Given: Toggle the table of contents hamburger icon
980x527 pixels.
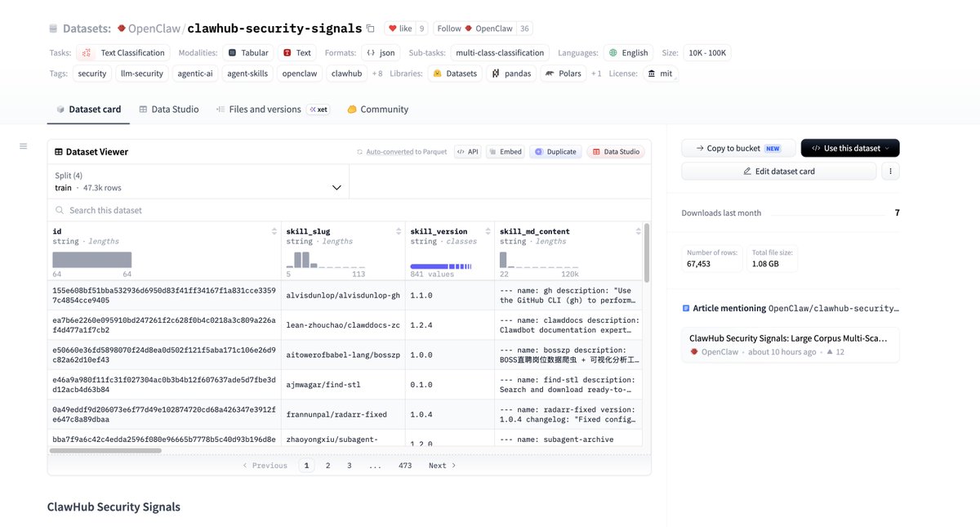Looking at the screenshot, I should click(x=23, y=146).
